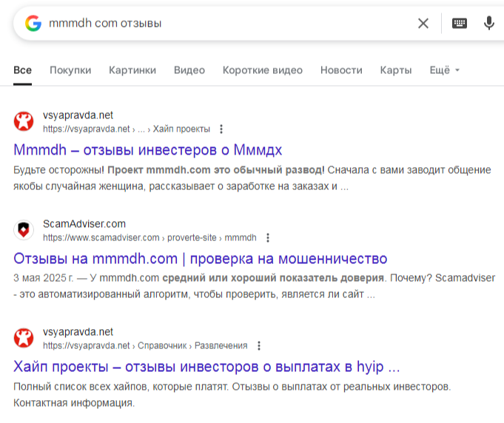Image resolution: width=504 pixels, height=423 pixels.
Task: Go to the Карты tab
Action: 396,70
